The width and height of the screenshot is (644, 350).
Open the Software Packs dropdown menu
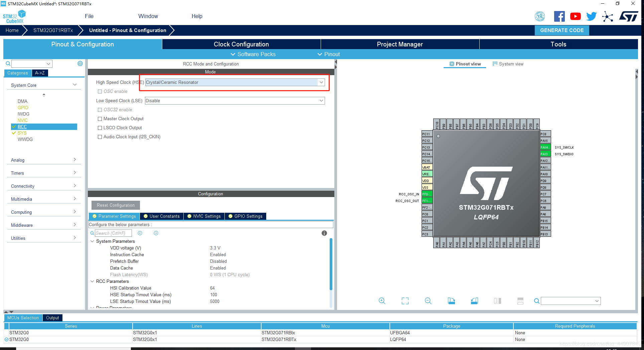click(253, 54)
